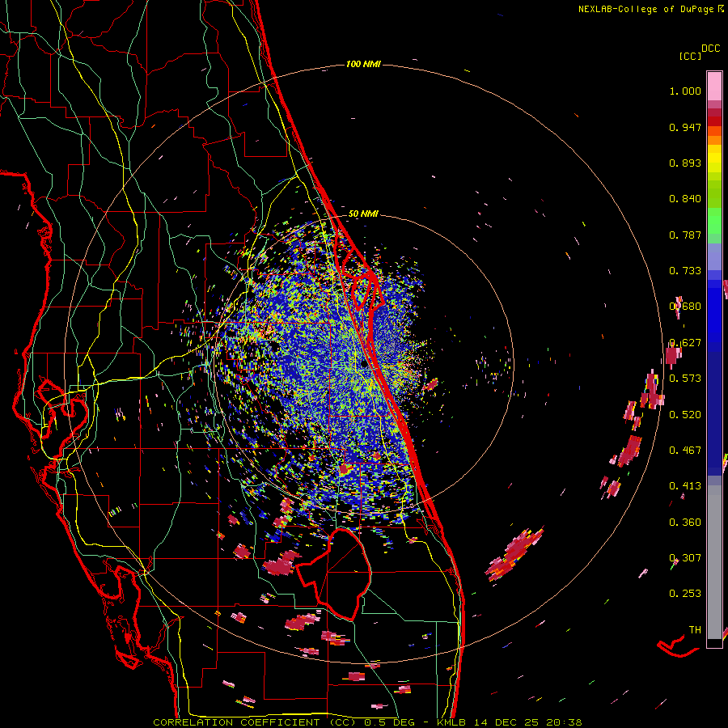Viewport: 728px width, 728px height.
Task: Click the 1.000 scale value
Action: (x=685, y=91)
